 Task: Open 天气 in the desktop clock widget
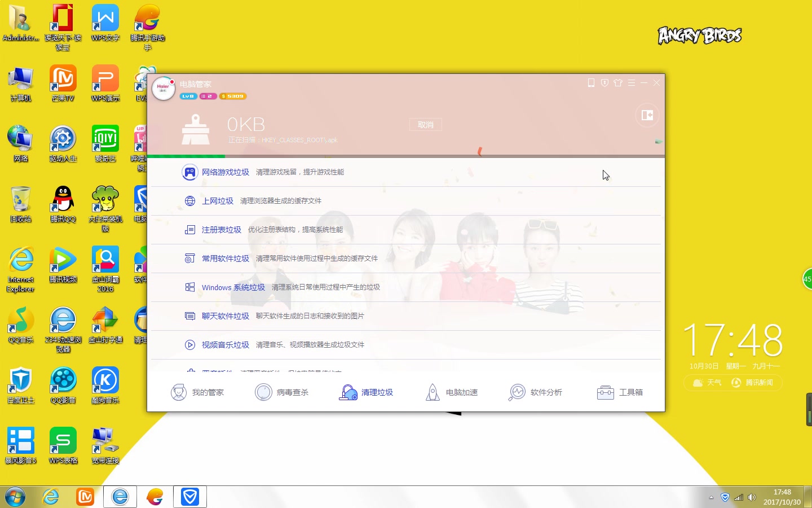tap(707, 383)
